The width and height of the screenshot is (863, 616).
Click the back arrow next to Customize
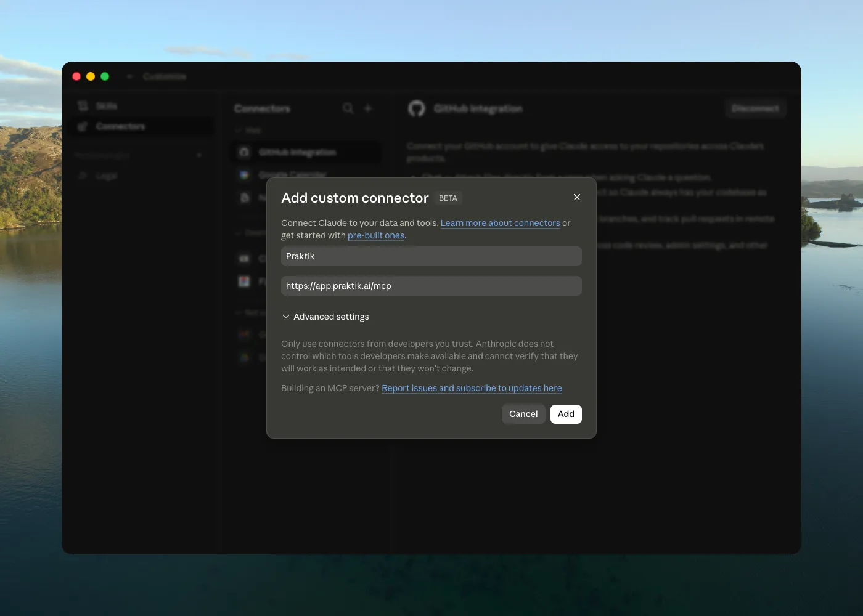click(129, 76)
